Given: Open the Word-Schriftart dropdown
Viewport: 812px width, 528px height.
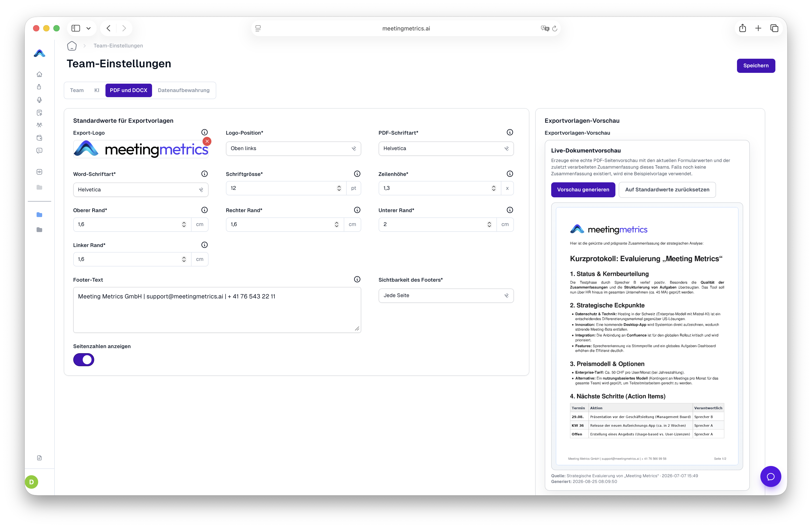Looking at the screenshot, I should (x=141, y=190).
